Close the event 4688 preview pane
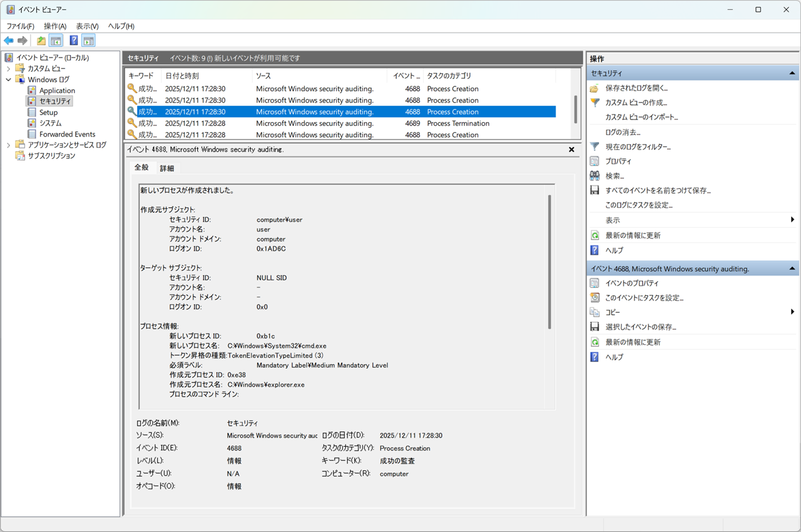801x532 pixels. pos(571,150)
